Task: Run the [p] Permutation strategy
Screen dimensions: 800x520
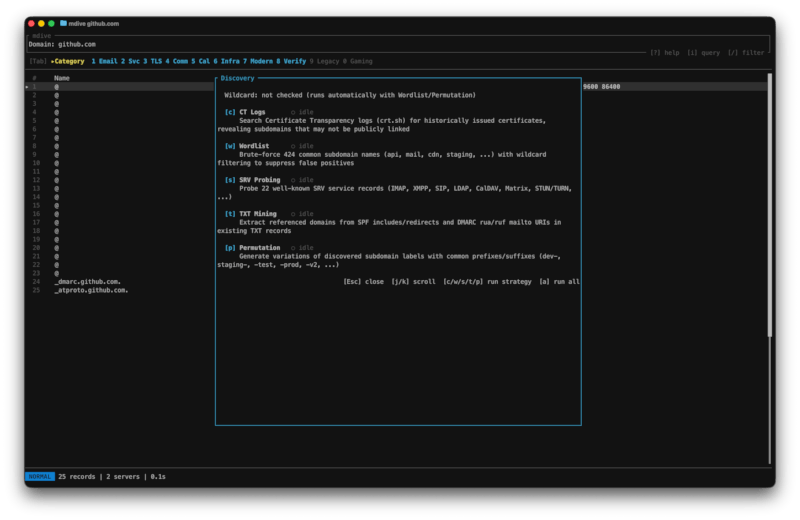Action: (253, 247)
